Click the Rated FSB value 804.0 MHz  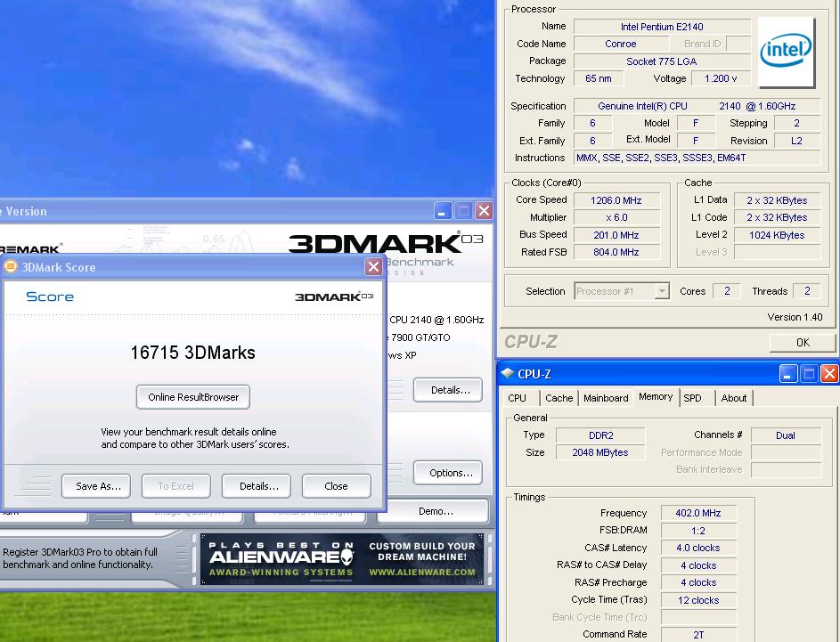[616, 252]
